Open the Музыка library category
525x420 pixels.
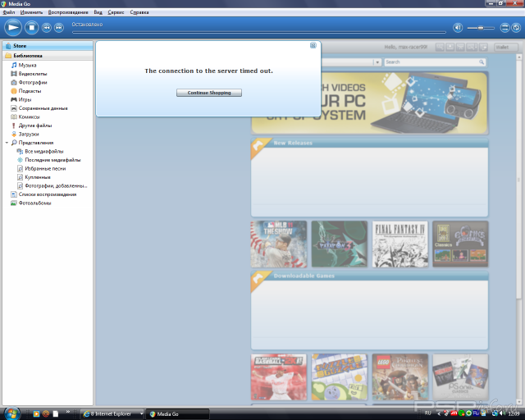27,64
